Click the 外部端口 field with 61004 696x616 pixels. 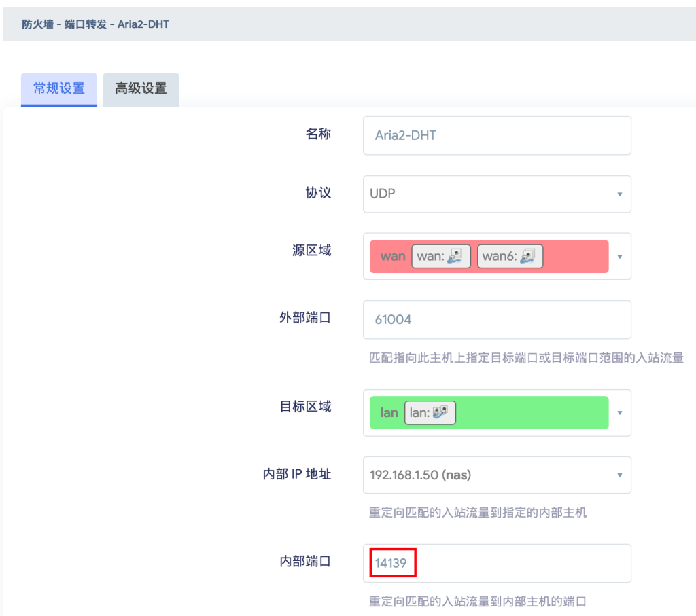pos(496,319)
